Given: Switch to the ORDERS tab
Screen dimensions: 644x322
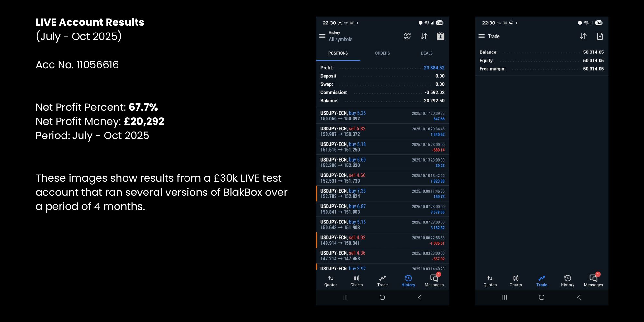Looking at the screenshot, I should coord(383,53).
